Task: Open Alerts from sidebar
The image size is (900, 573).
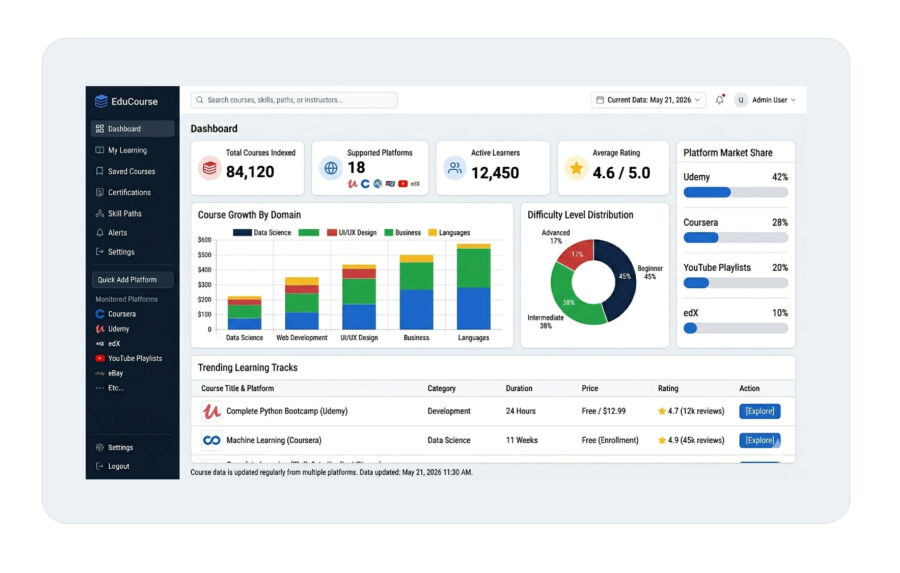Action: pos(118,233)
